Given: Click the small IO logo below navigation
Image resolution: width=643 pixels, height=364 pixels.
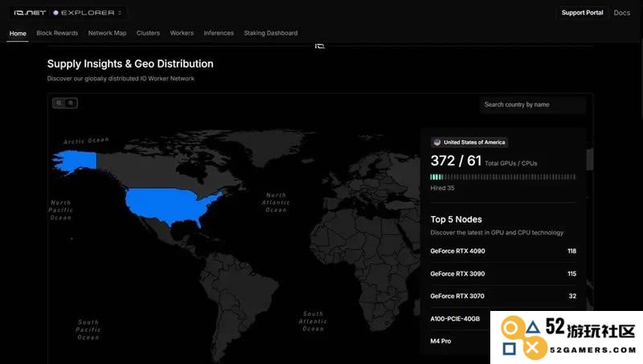Looking at the screenshot, I should click(320, 46).
